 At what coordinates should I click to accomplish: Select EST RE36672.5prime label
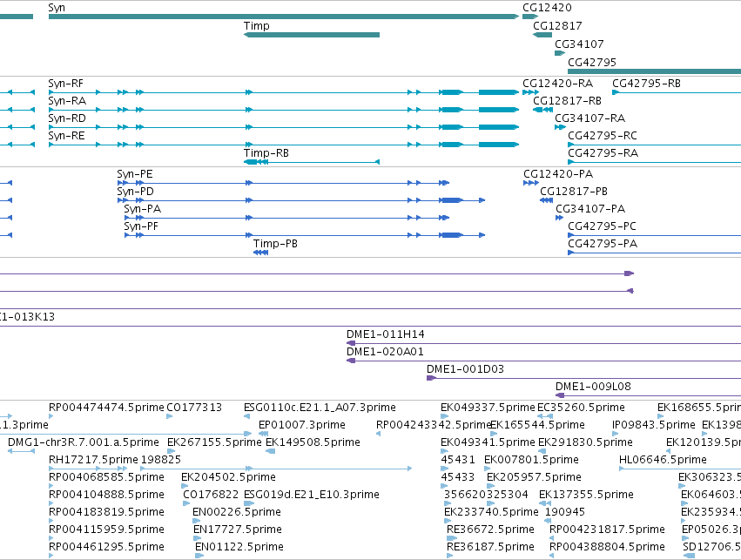point(490,530)
